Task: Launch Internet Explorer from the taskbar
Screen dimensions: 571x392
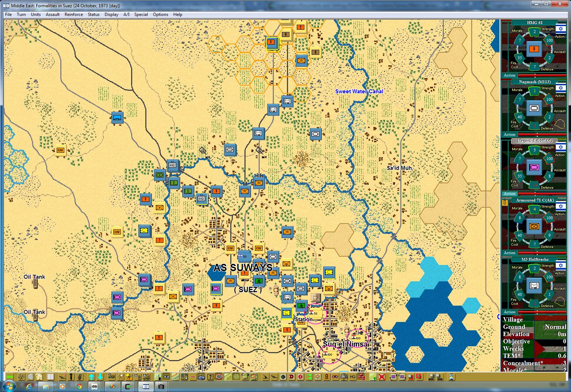Action: pyautogui.click(x=29, y=386)
